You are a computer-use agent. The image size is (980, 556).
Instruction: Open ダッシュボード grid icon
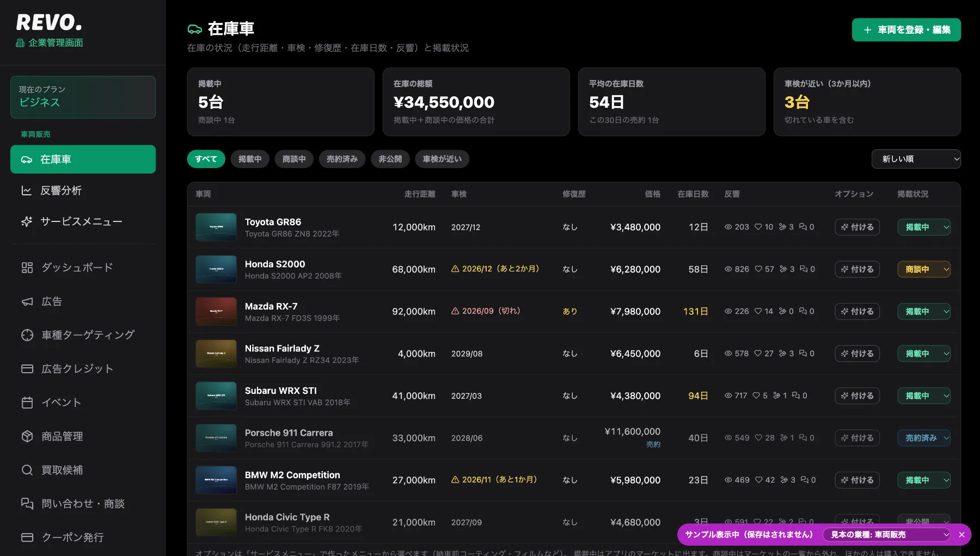point(27,268)
